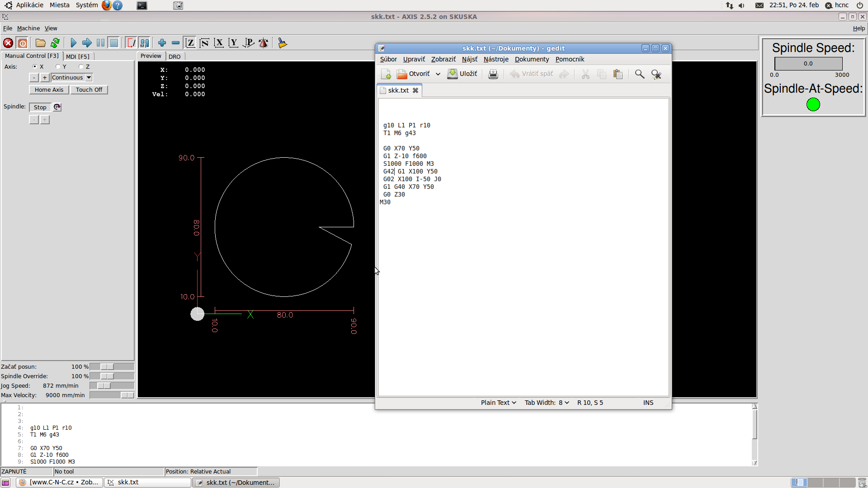Image resolution: width=868 pixels, height=488 pixels.
Task: Zoom in on the preview with the plus icon
Action: 162,43
